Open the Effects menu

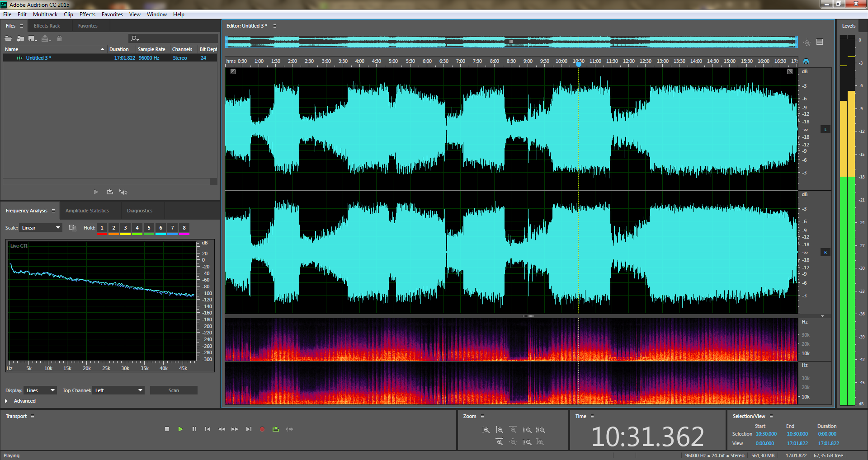click(x=87, y=14)
